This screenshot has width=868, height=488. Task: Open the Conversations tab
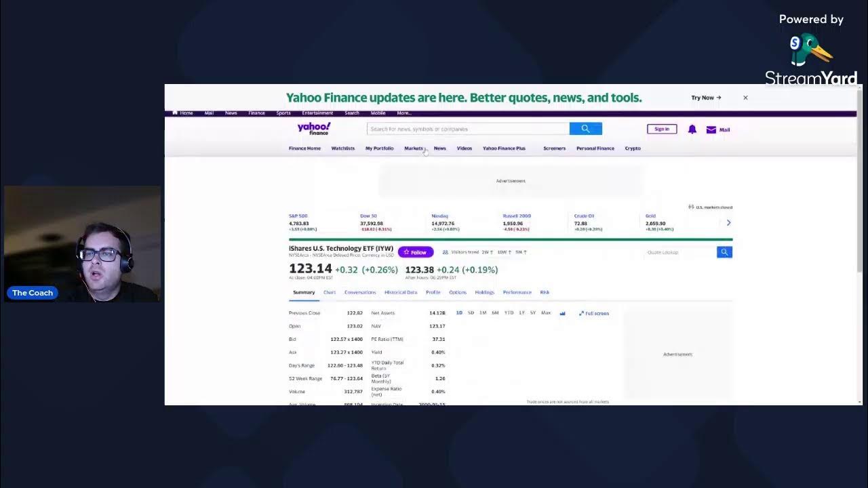coord(360,292)
